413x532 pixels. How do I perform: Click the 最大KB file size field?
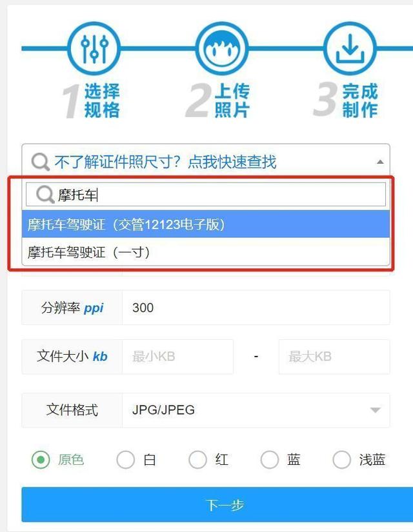(x=334, y=357)
